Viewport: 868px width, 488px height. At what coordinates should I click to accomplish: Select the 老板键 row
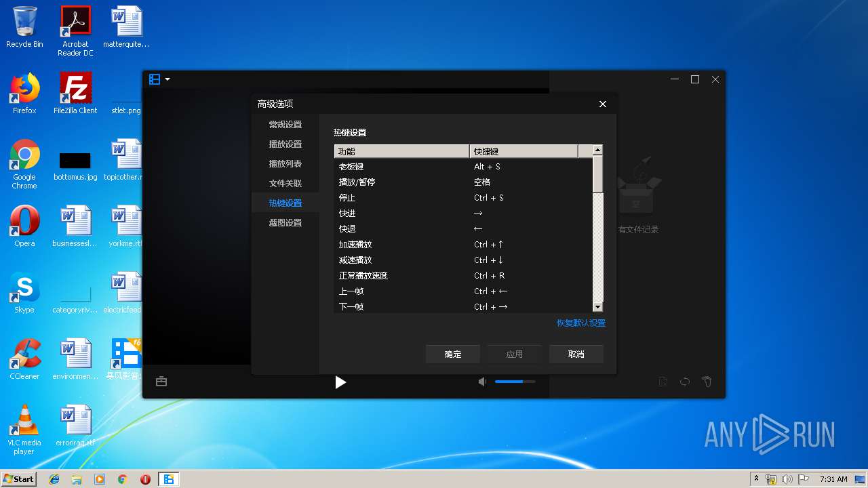[x=463, y=167]
